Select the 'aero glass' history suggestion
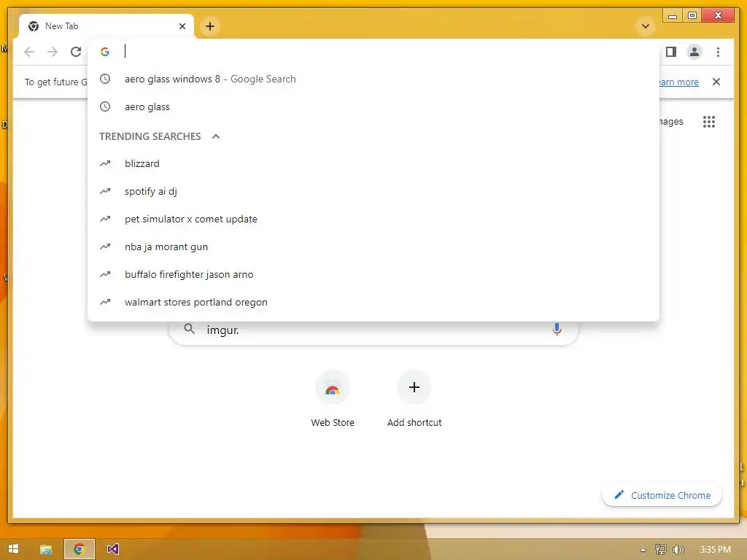 tap(373, 106)
